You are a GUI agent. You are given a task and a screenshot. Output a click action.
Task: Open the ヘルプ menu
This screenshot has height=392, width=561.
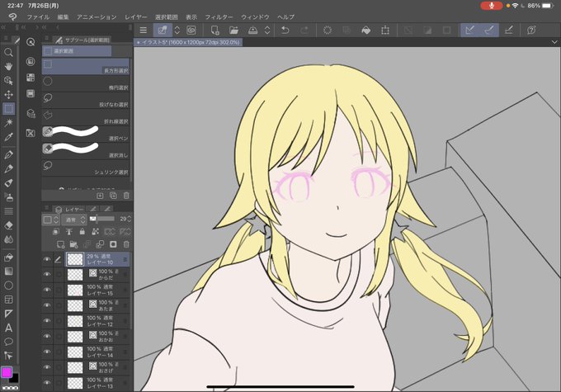286,17
